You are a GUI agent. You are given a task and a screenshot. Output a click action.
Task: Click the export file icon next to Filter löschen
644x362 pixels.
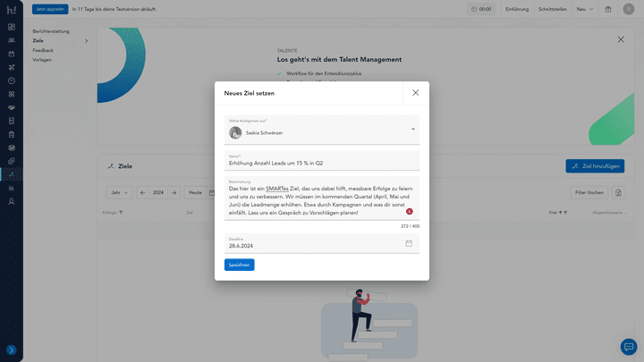click(x=618, y=192)
